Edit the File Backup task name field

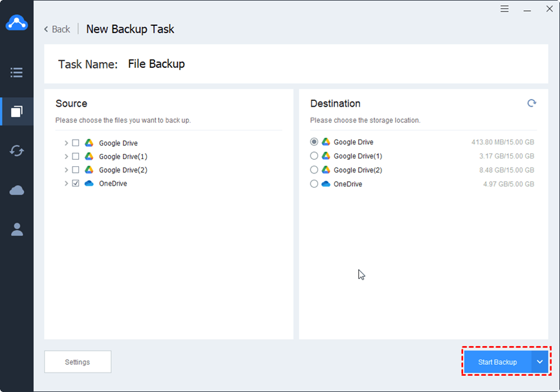click(156, 64)
